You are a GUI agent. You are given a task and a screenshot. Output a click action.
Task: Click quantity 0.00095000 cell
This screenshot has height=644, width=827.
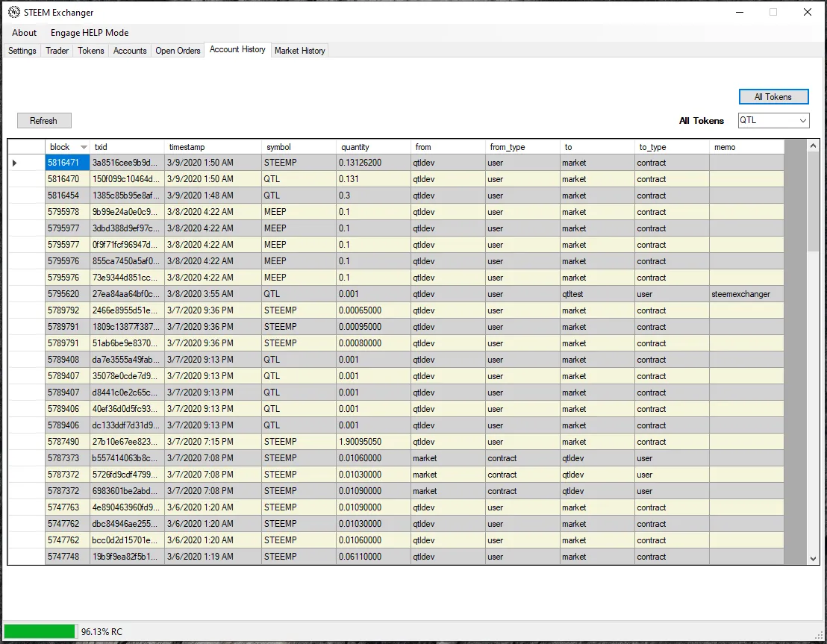tap(373, 327)
